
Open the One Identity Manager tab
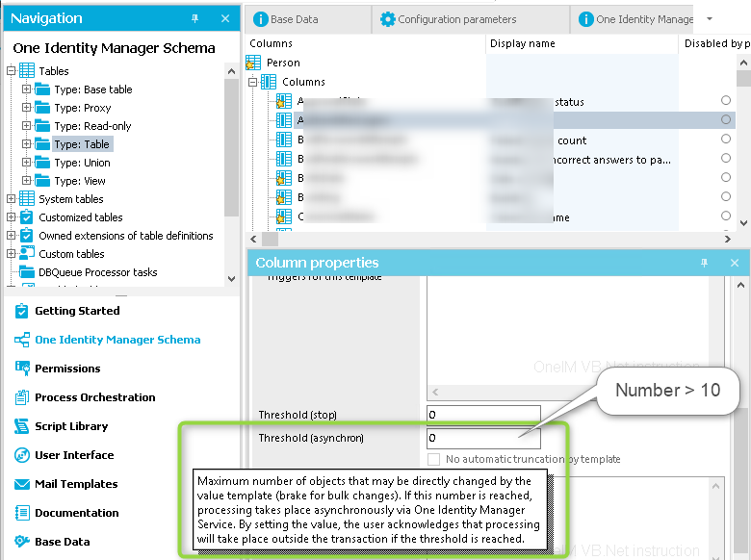pyautogui.click(x=633, y=19)
